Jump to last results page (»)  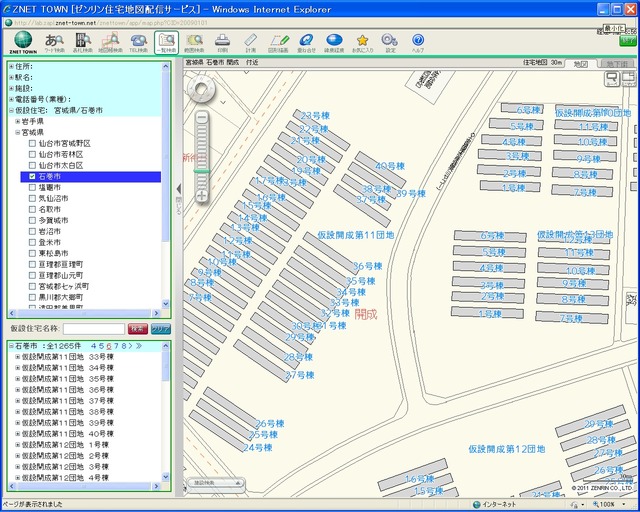(139, 346)
